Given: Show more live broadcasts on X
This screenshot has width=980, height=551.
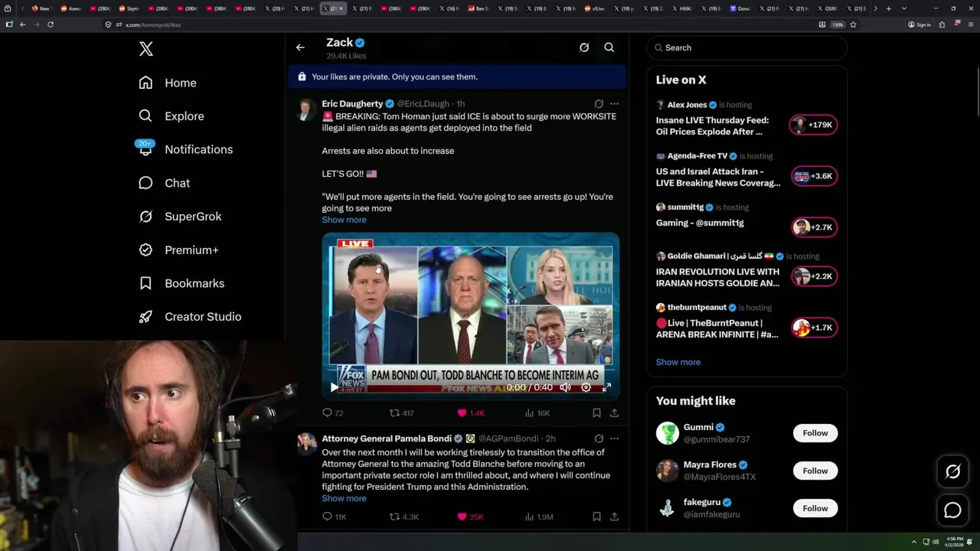Looking at the screenshot, I should [678, 362].
